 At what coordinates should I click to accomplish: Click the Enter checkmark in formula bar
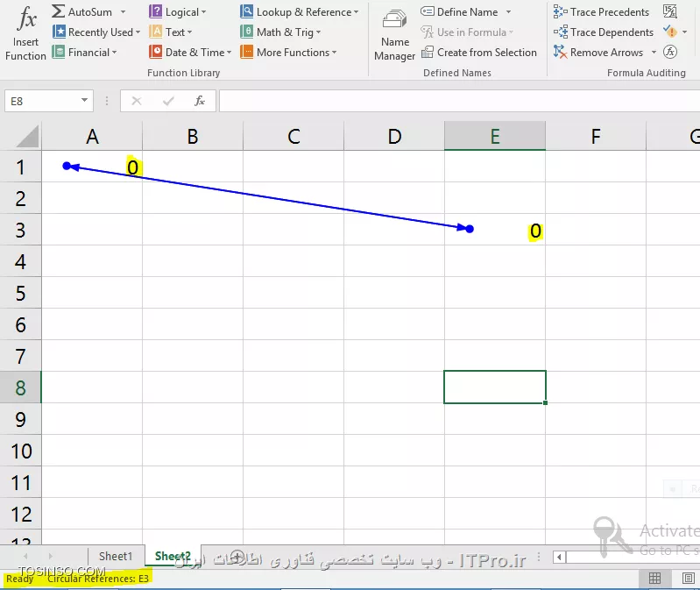pos(168,102)
